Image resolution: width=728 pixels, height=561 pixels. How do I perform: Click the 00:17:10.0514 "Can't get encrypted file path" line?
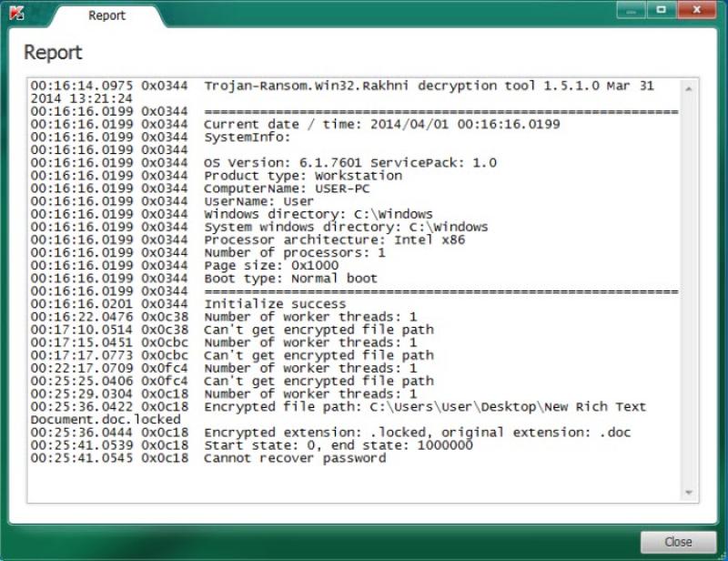[232, 330]
